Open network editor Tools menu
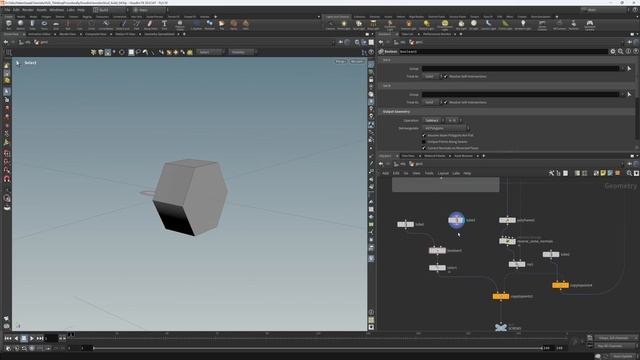This screenshot has height=360, width=640. click(429, 173)
